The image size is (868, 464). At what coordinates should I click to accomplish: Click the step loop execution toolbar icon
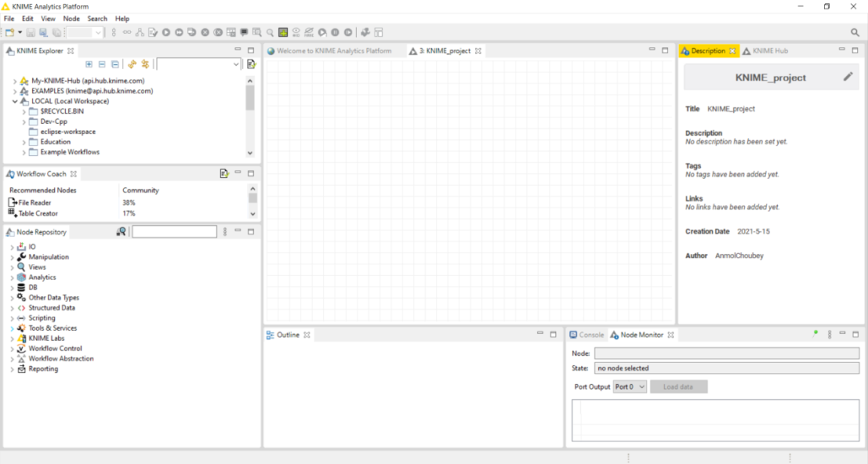point(322,33)
